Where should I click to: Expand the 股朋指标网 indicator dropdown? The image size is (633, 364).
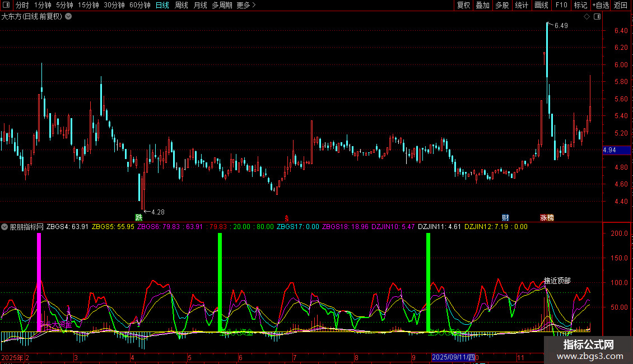tap(5, 227)
